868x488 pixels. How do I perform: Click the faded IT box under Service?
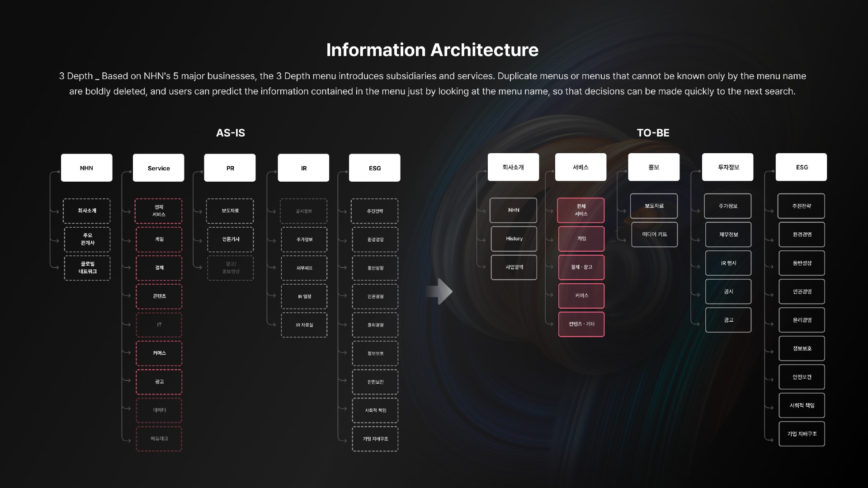(x=159, y=325)
